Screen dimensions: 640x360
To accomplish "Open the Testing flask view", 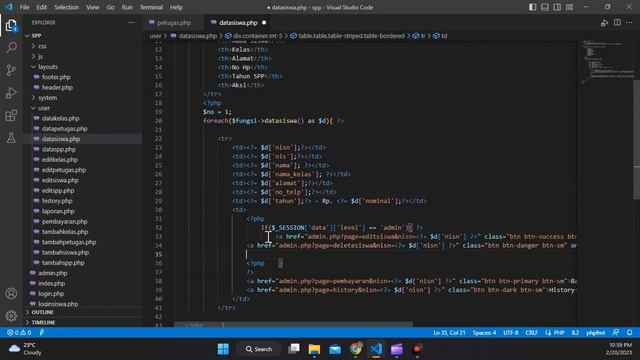I will point(11,138).
